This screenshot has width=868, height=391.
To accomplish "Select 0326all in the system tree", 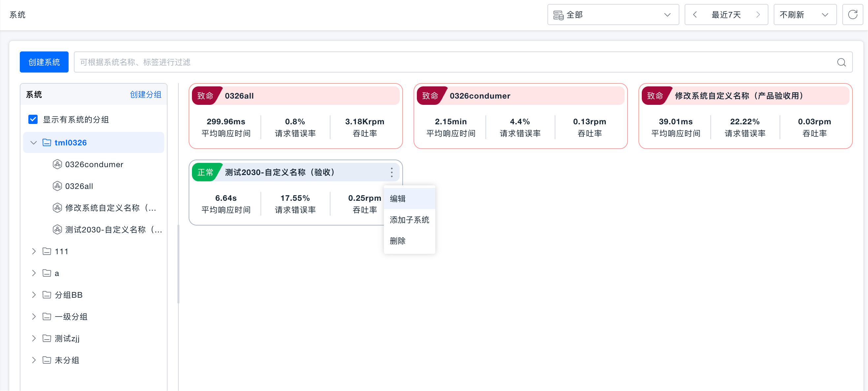I will (x=79, y=186).
